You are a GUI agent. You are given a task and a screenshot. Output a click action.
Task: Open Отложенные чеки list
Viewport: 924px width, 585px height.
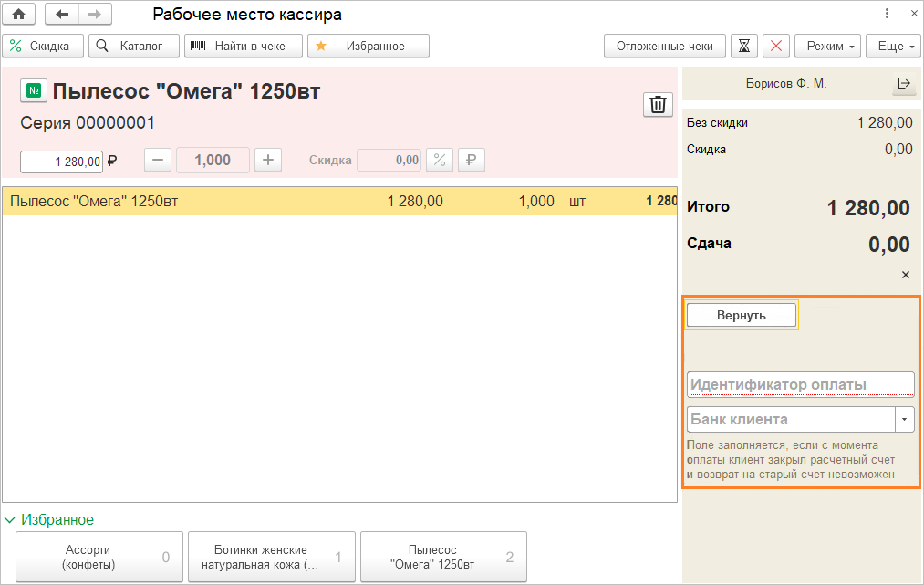[664, 46]
